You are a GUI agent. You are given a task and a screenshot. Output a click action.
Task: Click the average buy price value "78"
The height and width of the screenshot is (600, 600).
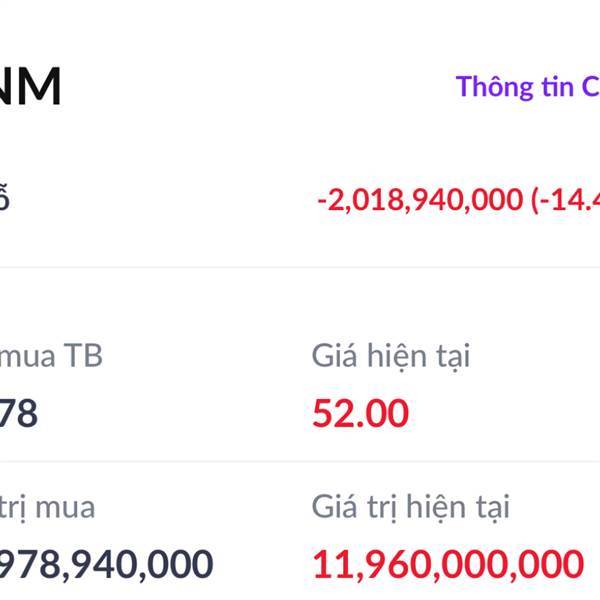[x=19, y=412]
